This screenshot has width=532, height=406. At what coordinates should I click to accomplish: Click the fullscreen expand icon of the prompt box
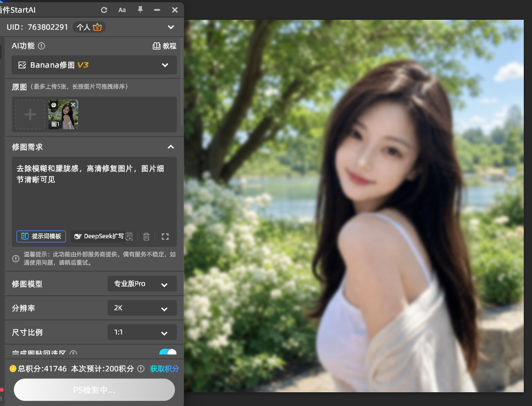pos(165,237)
